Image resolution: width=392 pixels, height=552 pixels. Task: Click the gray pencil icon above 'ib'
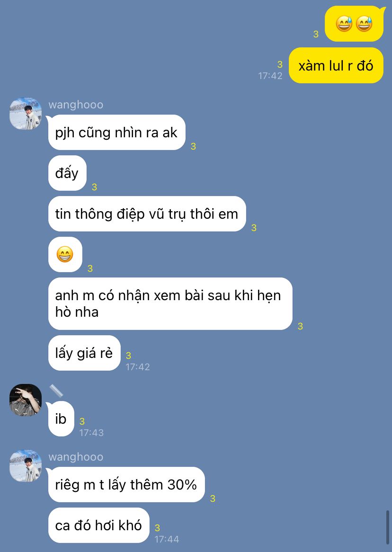coord(56,391)
